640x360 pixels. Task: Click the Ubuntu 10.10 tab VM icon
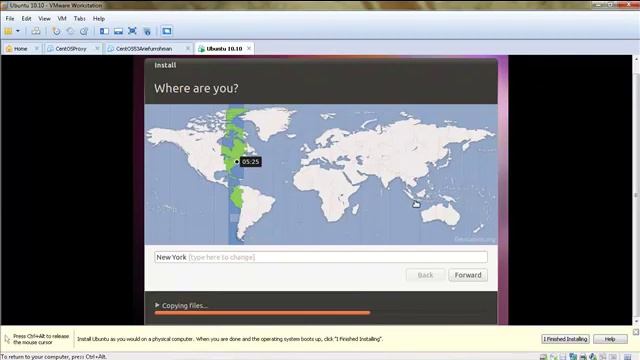201,49
